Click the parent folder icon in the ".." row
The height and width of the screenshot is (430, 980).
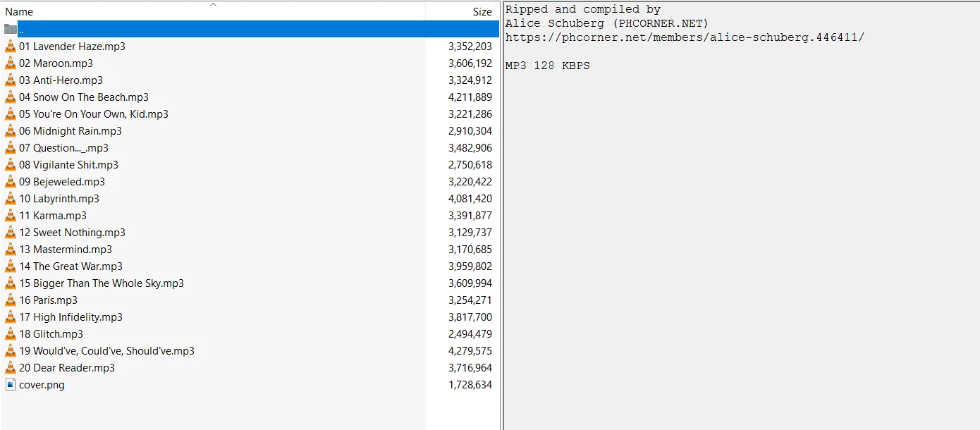[x=11, y=30]
